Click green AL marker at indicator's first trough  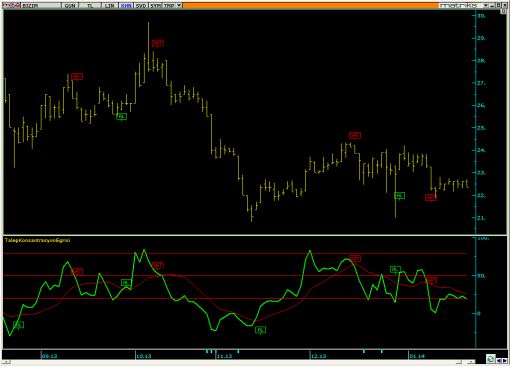pos(19,325)
